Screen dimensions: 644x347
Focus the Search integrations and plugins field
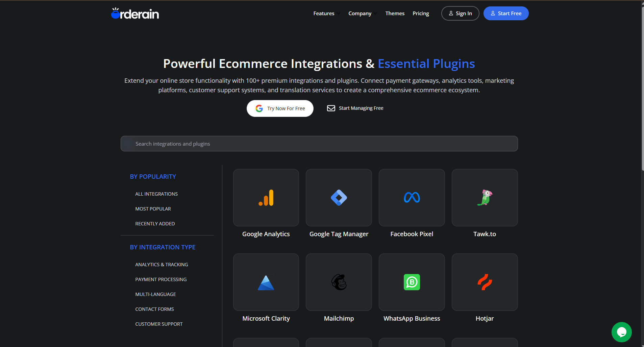(x=319, y=144)
